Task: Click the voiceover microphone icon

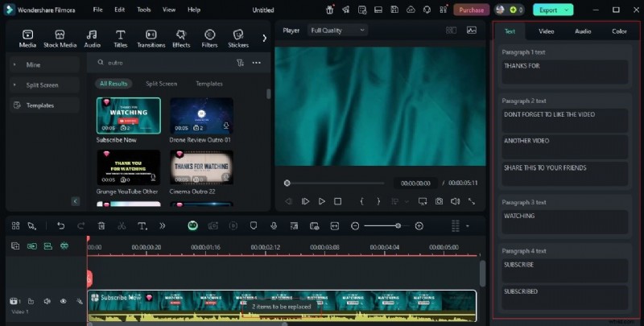Action: [x=274, y=226]
